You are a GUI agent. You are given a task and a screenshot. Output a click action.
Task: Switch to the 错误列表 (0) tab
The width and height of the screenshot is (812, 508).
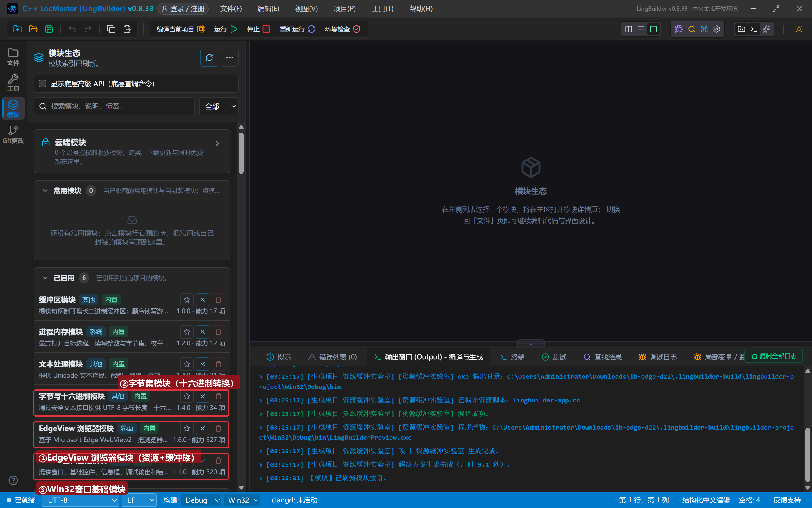point(333,357)
